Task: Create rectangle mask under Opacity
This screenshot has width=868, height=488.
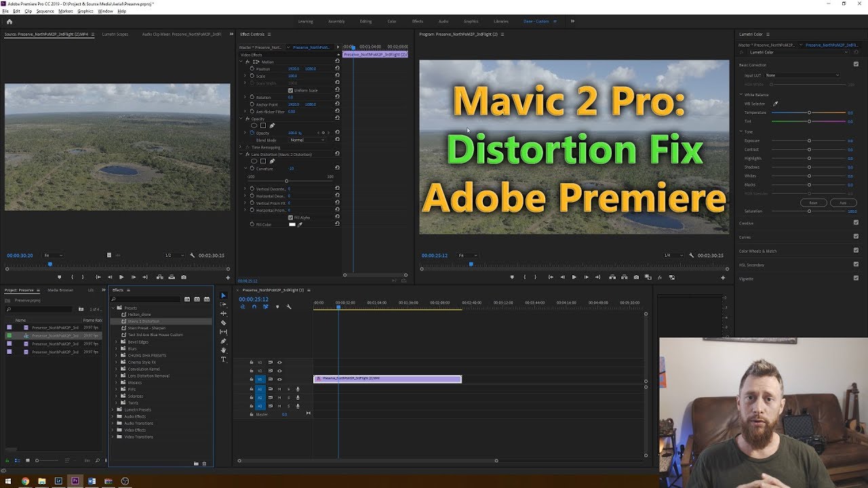Action: click(263, 125)
